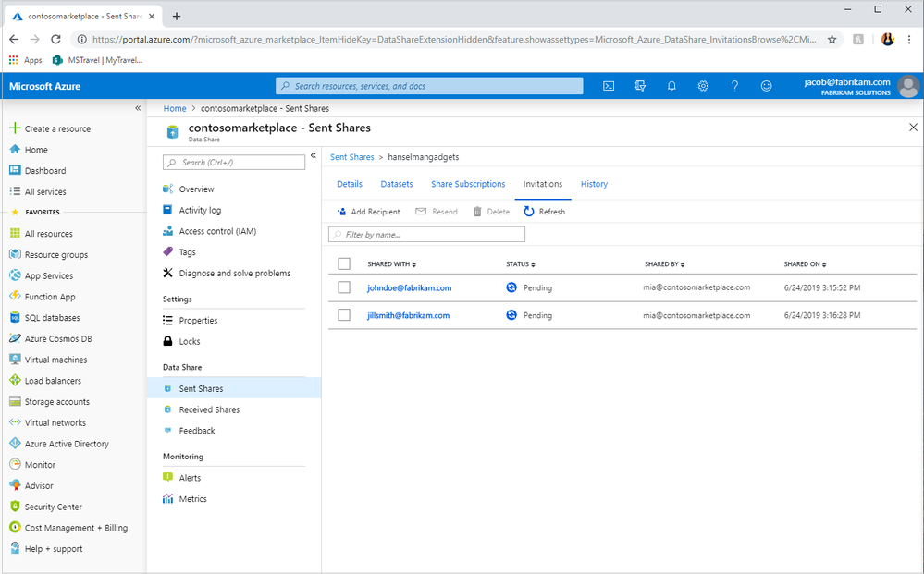Open directory and subscription filter icon
924x574 pixels.
pos(640,86)
